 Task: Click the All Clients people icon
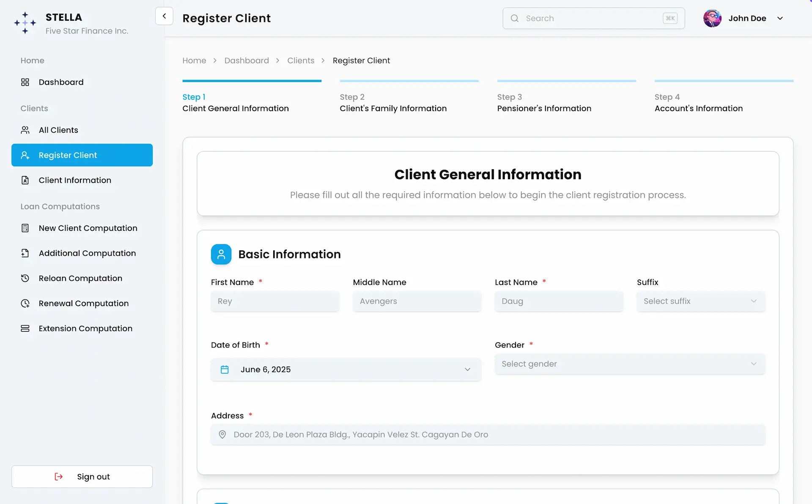click(x=25, y=130)
